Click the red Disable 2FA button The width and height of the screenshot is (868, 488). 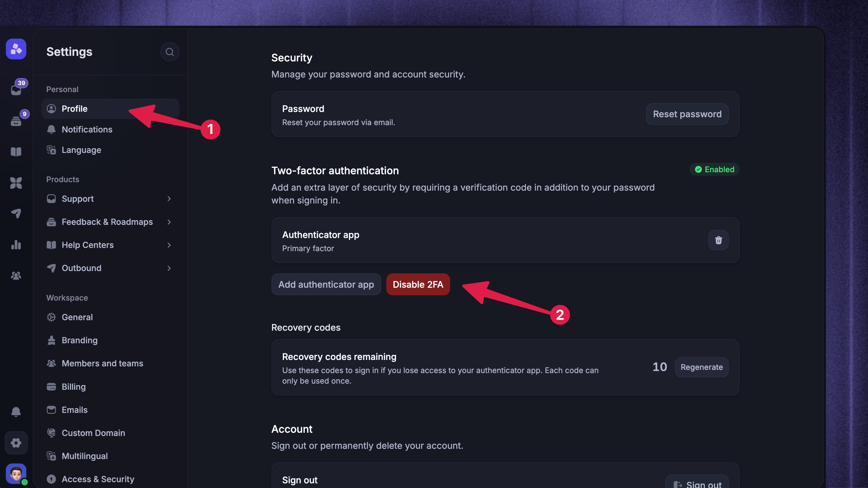click(418, 284)
